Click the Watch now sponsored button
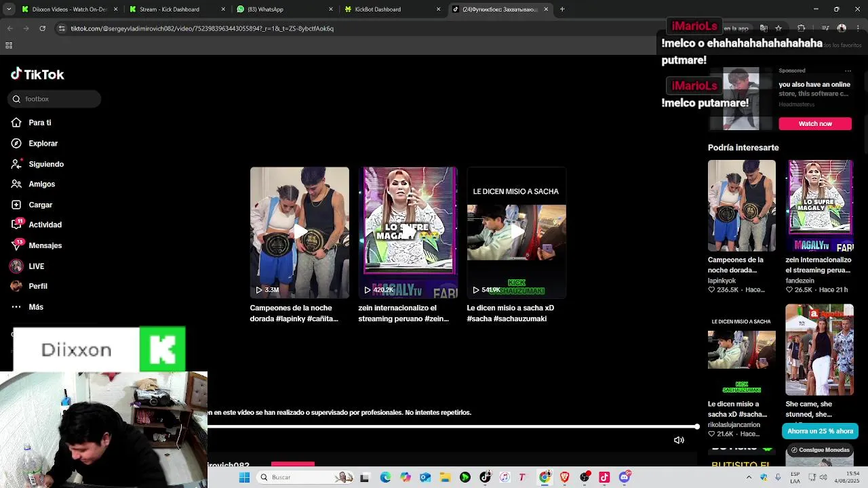868x488 pixels. pyautogui.click(x=815, y=123)
